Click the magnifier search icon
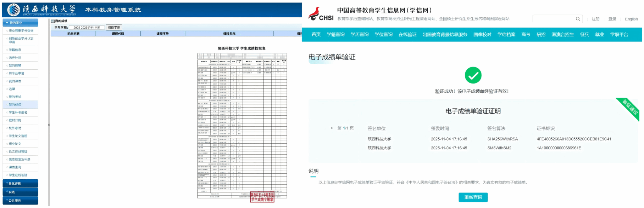644x208 pixels. click(578, 19)
